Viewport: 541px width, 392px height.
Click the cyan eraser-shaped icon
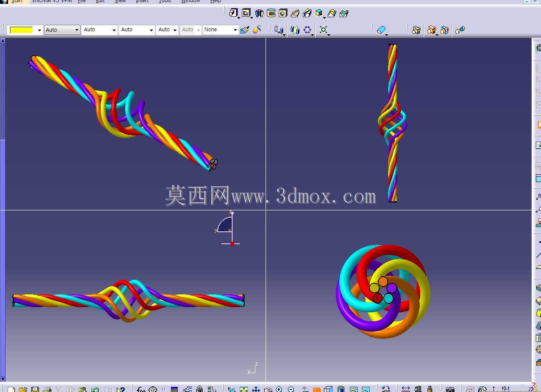tap(381, 30)
